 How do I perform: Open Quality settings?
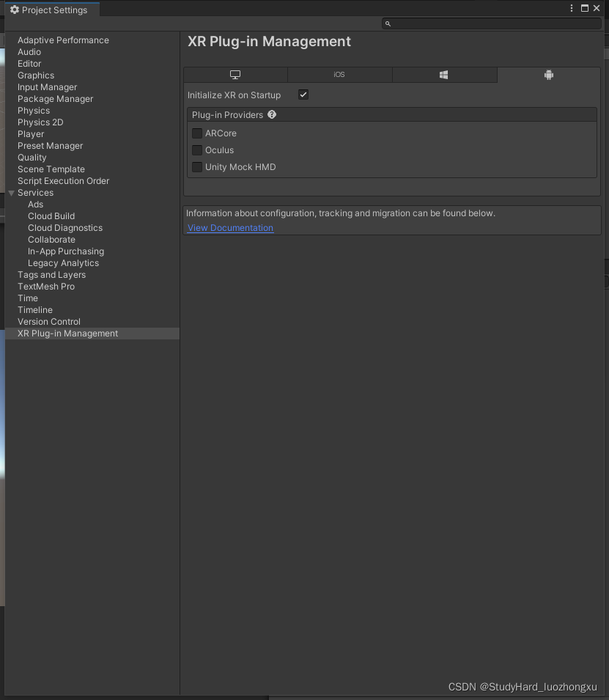click(32, 158)
